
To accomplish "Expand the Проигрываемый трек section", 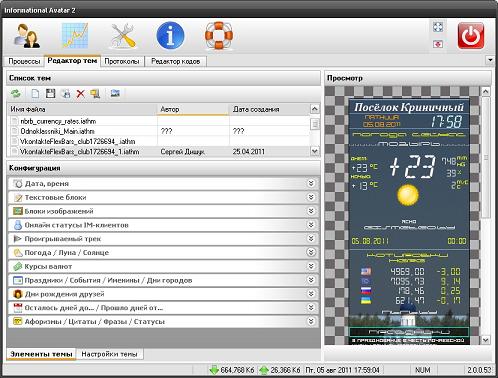I will tap(311, 238).
